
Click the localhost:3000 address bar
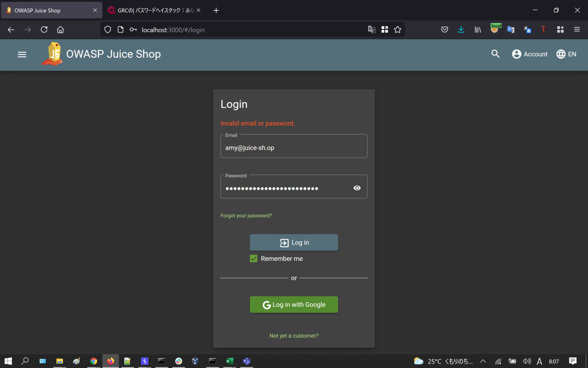252,29
